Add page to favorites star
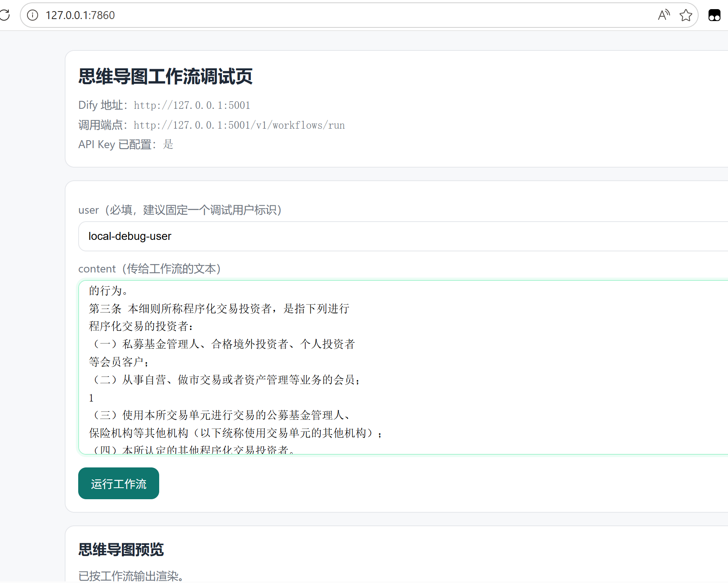The image size is (728, 583). 686,15
